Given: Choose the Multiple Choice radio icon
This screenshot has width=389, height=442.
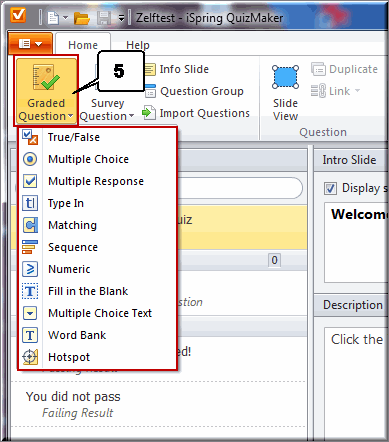Looking at the screenshot, I should [30, 159].
